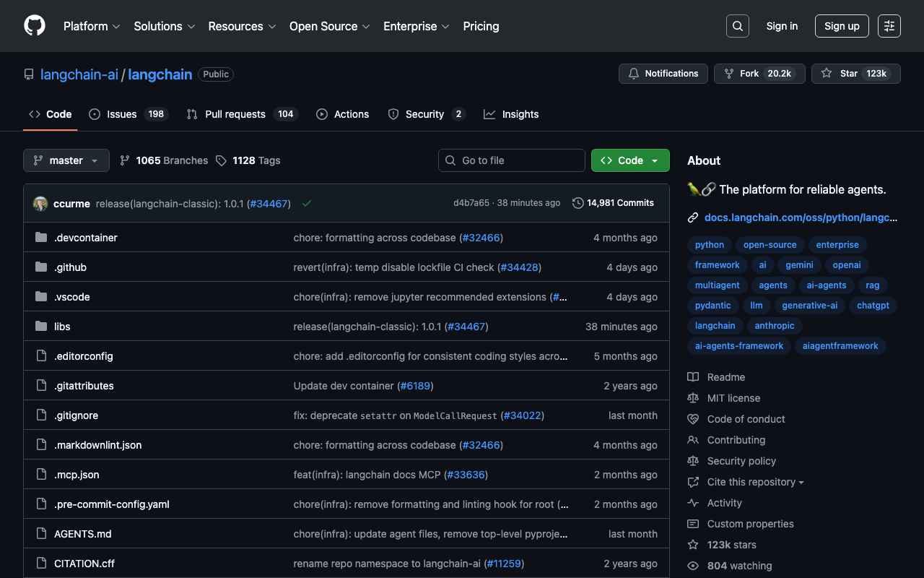Open the libs folder

point(62,327)
